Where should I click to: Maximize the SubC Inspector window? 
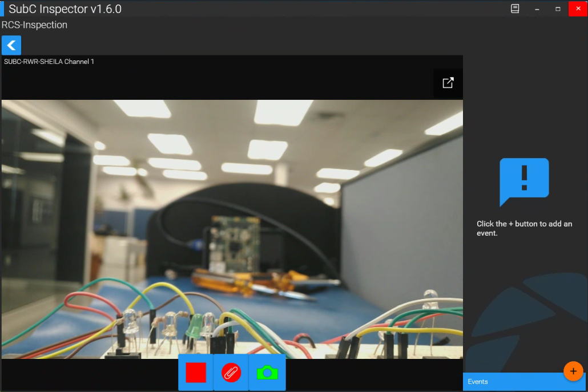[x=558, y=9]
